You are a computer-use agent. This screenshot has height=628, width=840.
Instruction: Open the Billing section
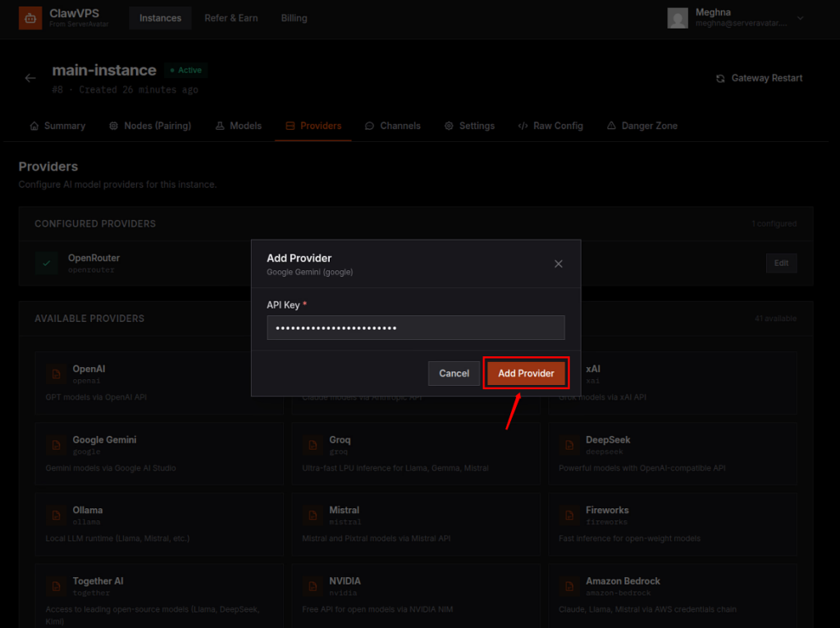[x=294, y=17]
